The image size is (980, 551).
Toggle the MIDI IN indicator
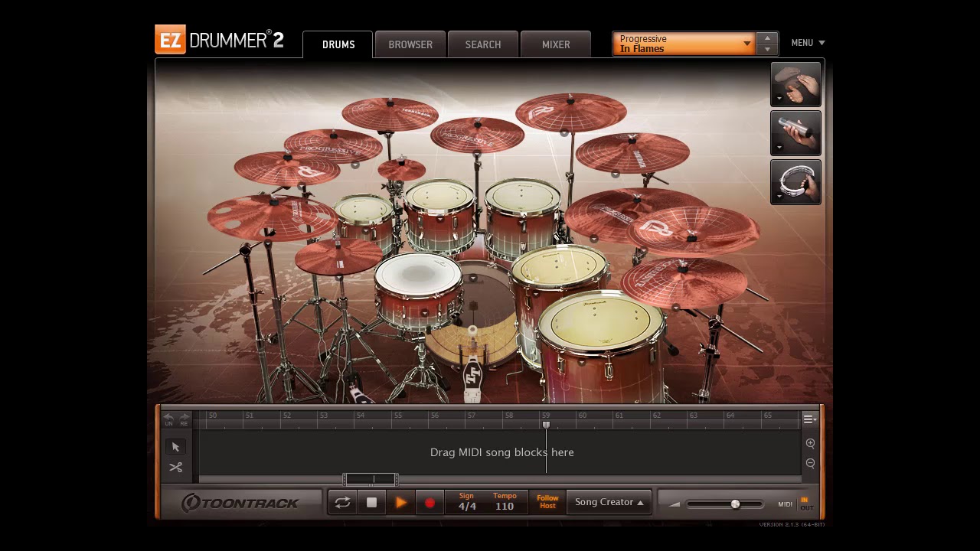805,500
